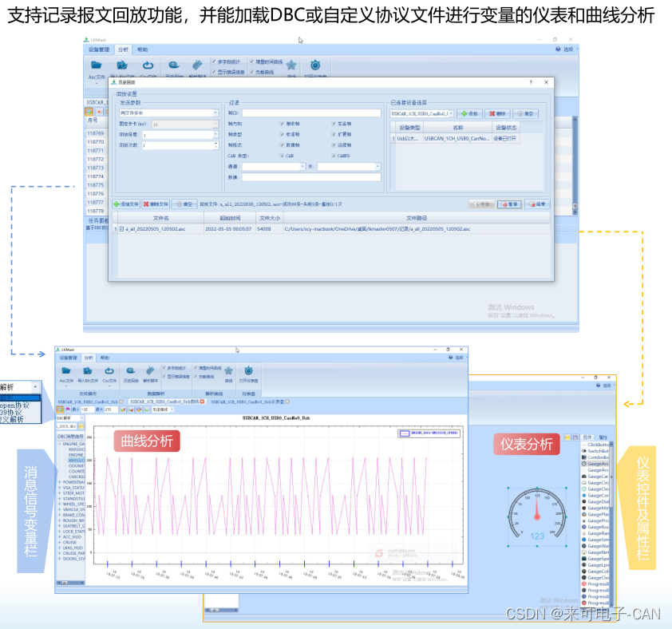Click 帧ID input field in filter
The height and width of the screenshot is (629, 672).
click(x=311, y=113)
